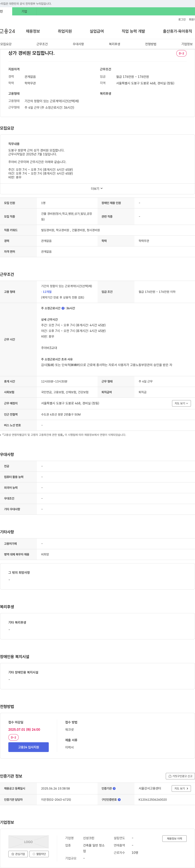The height and width of the screenshot is (868, 195).
Task: Open 채용정보 이력 for the company
Action: pyautogui.click(x=174, y=839)
